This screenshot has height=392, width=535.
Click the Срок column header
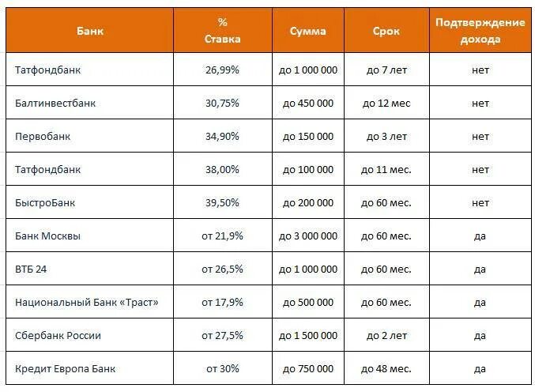[x=386, y=32]
